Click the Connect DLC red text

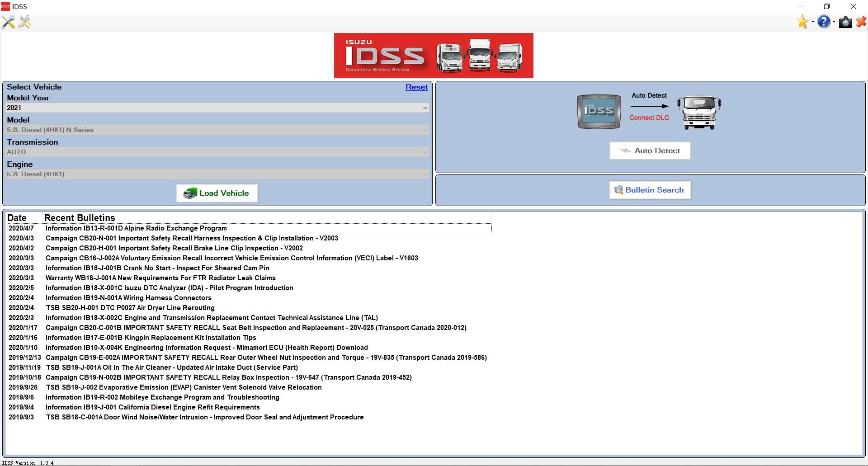649,118
